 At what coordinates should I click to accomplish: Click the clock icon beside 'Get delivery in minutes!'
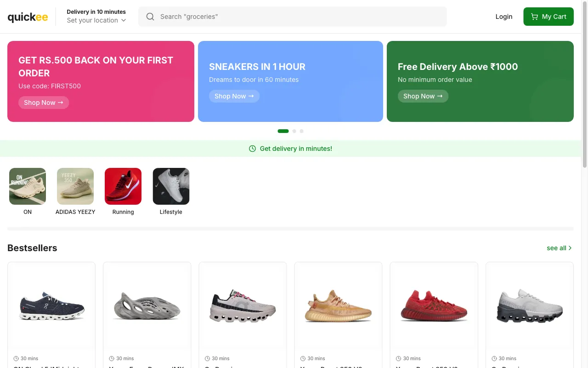click(252, 149)
